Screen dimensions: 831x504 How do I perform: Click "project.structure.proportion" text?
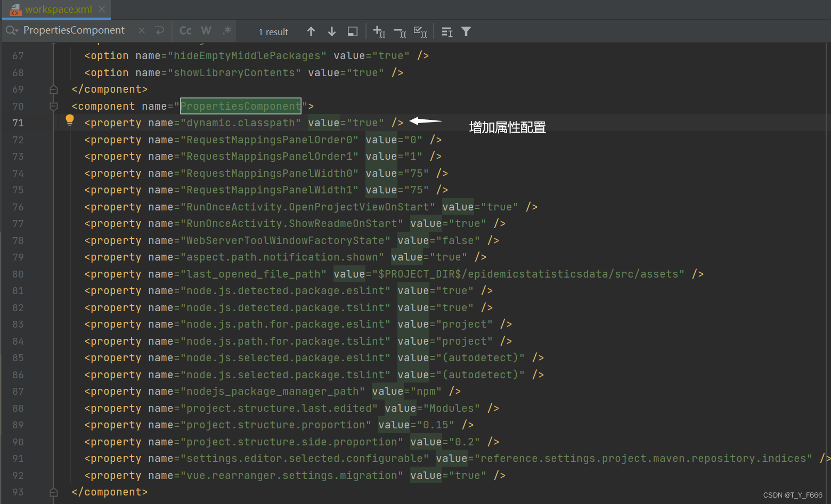tap(276, 425)
